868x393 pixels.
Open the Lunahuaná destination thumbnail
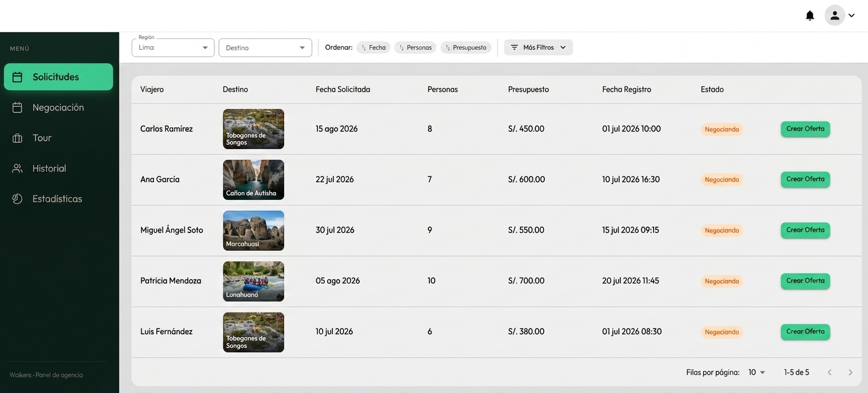[253, 282]
